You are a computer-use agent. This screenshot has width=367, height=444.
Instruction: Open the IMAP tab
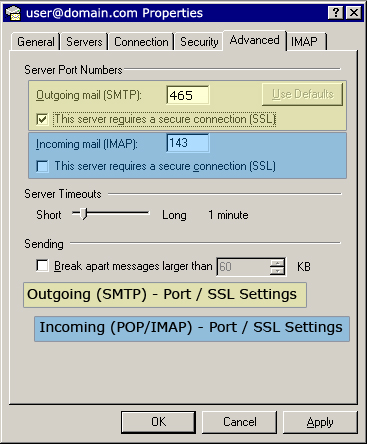click(305, 42)
